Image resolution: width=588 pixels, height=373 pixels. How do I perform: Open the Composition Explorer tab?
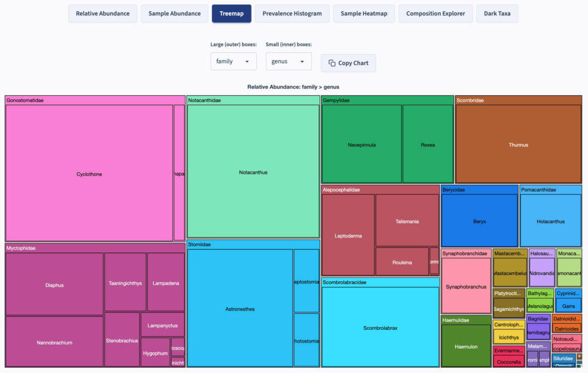pyautogui.click(x=435, y=14)
